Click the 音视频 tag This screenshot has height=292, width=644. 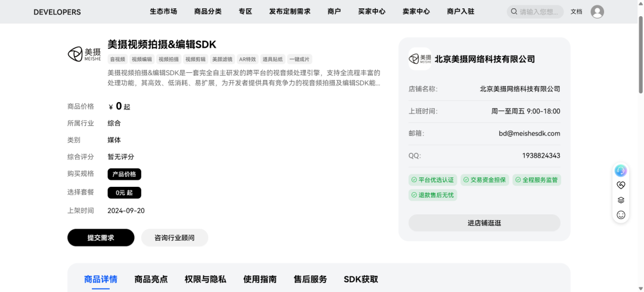tap(117, 59)
